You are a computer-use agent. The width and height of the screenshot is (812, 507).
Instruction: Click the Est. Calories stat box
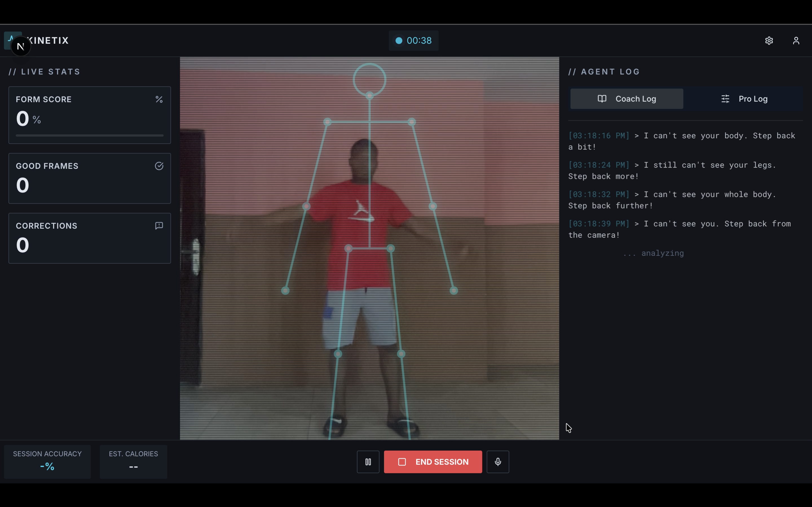point(133,461)
